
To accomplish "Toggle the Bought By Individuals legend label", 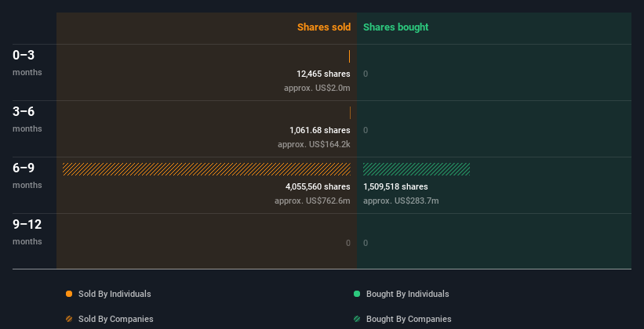I will (407, 294).
